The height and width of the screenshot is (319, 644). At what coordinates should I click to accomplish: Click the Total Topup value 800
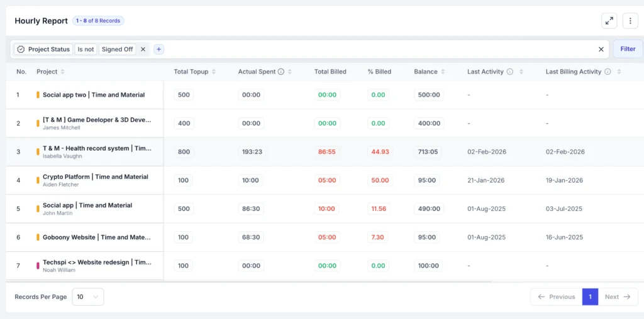point(184,152)
